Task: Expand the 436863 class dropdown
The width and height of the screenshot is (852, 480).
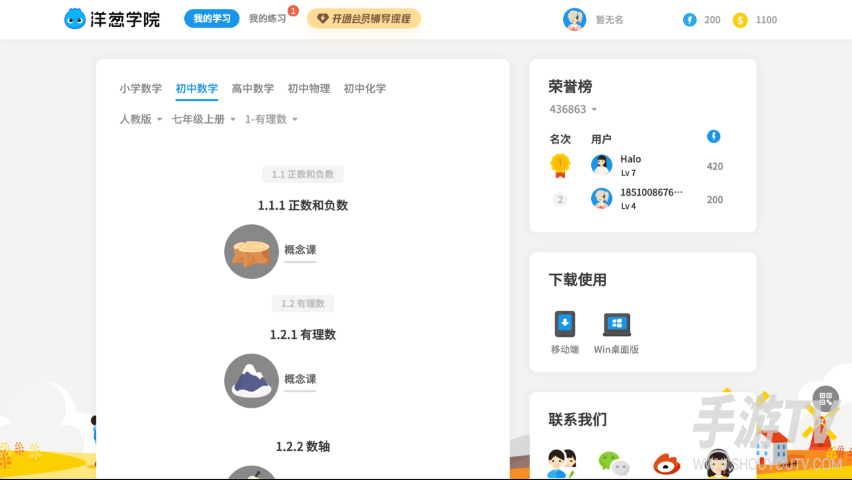Action: (573, 109)
